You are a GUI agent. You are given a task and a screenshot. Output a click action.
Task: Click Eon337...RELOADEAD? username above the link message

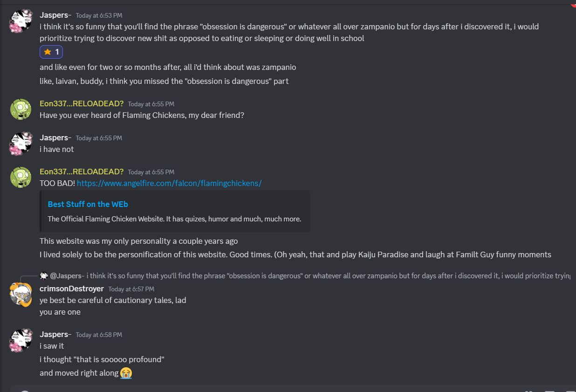click(x=82, y=172)
